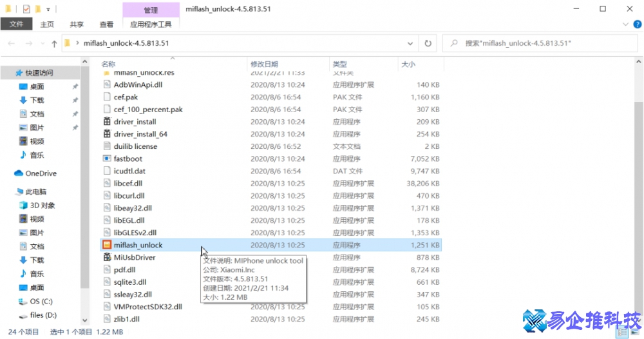Screen dimensions: 644x339
Task: Switch to details view icon in status bar
Action: click(622, 333)
